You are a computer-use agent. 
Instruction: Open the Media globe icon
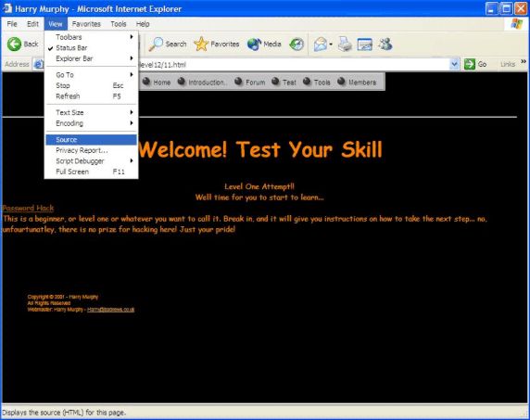point(254,44)
